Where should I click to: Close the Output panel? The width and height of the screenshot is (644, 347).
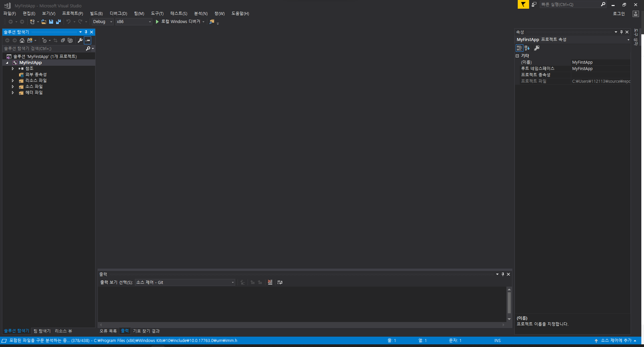click(508, 274)
